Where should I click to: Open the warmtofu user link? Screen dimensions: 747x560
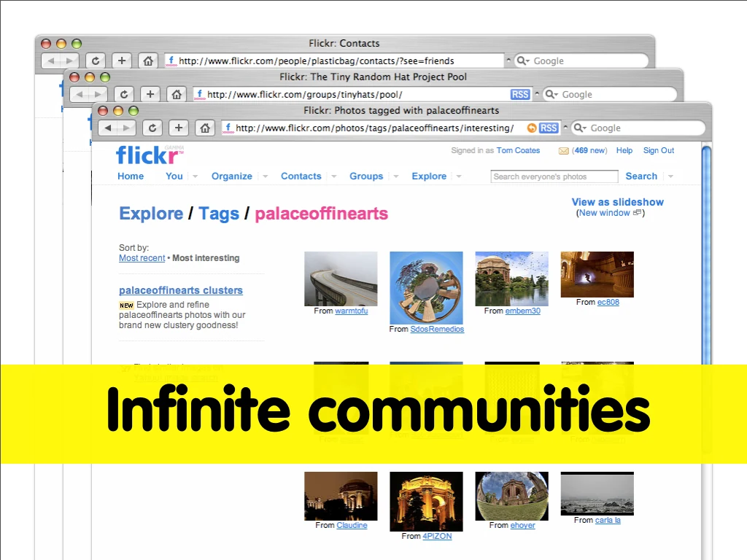pyautogui.click(x=352, y=311)
